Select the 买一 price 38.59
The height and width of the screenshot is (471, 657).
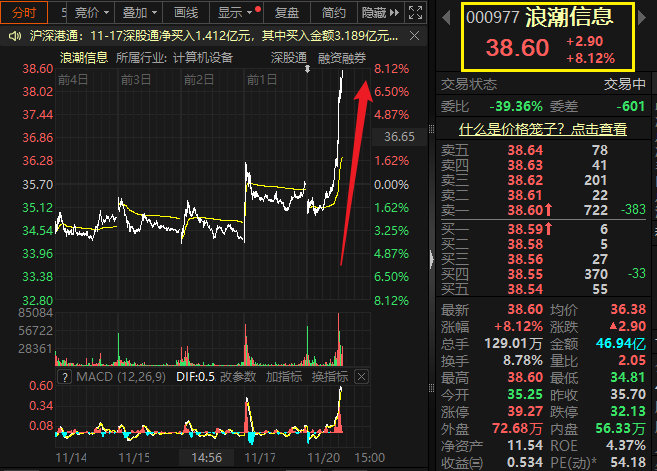coord(525,229)
